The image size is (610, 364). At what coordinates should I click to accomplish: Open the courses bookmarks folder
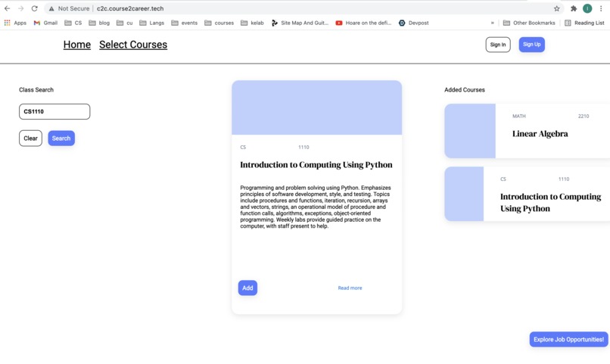coord(219,23)
